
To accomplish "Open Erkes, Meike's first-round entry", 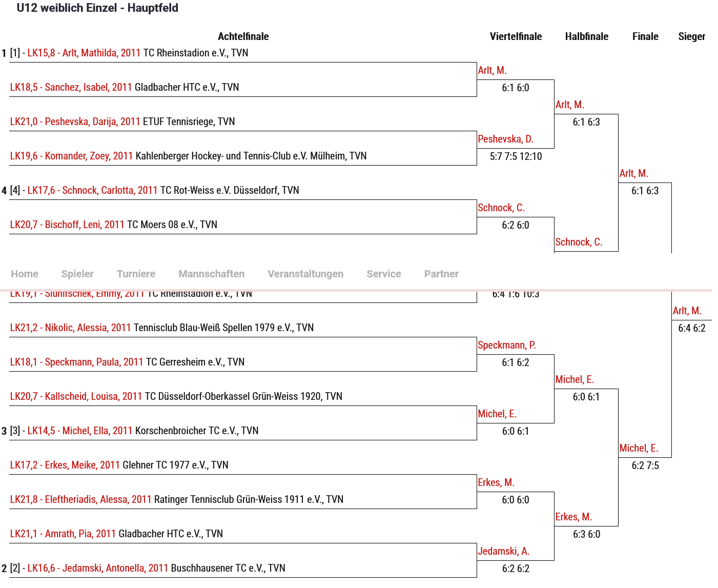I will (x=65, y=465).
